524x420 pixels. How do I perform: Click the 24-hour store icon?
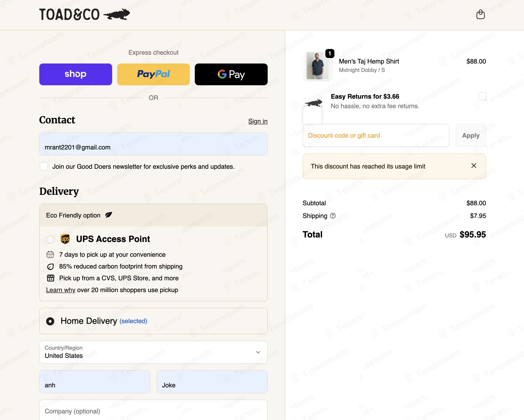click(x=50, y=278)
